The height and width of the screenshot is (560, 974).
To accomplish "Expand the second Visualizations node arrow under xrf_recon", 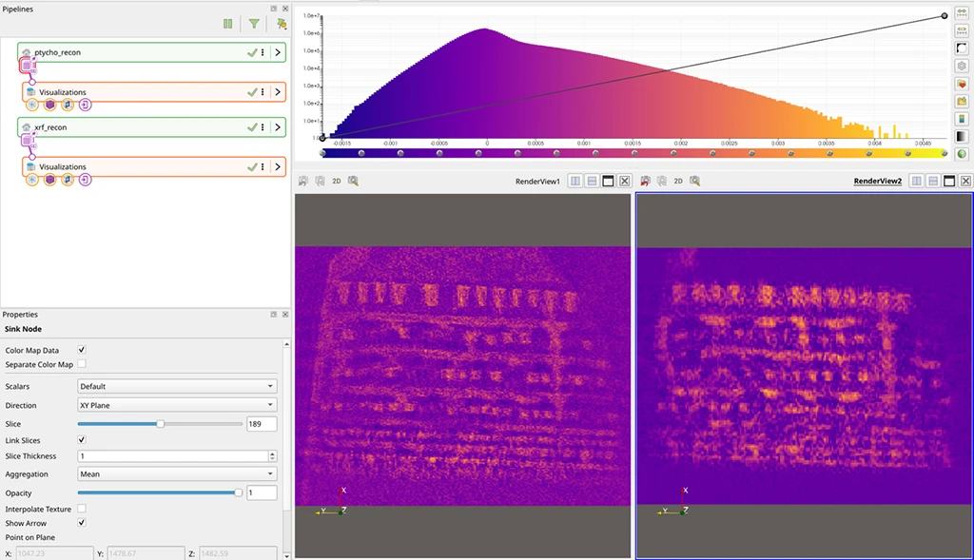I will pos(278,167).
